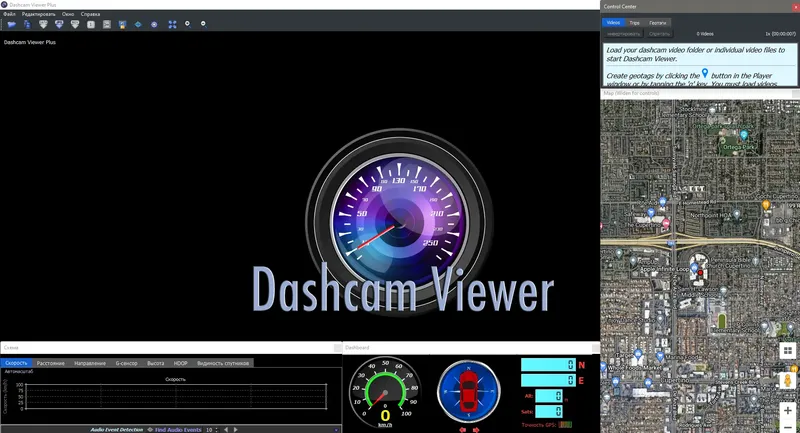Click the "0 Videos" count label
Viewport: 800px width, 433px height.
click(705, 34)
